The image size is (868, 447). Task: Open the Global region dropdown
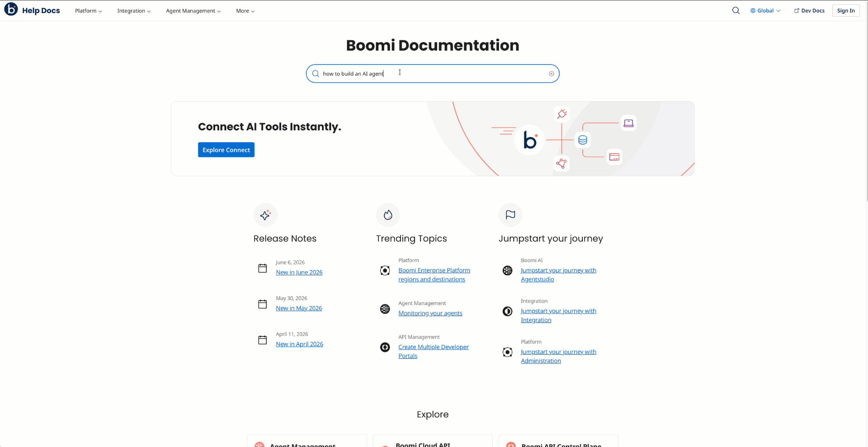click(765, 11)
